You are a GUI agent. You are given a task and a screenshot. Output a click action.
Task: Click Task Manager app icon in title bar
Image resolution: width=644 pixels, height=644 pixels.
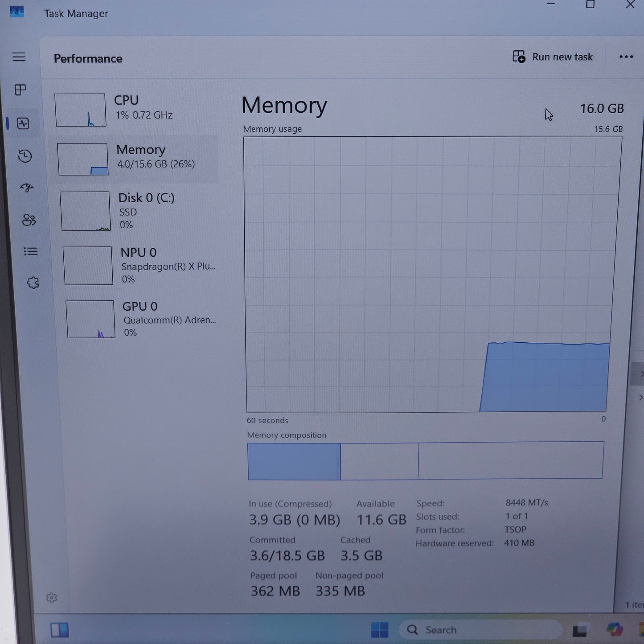(16, 12)
